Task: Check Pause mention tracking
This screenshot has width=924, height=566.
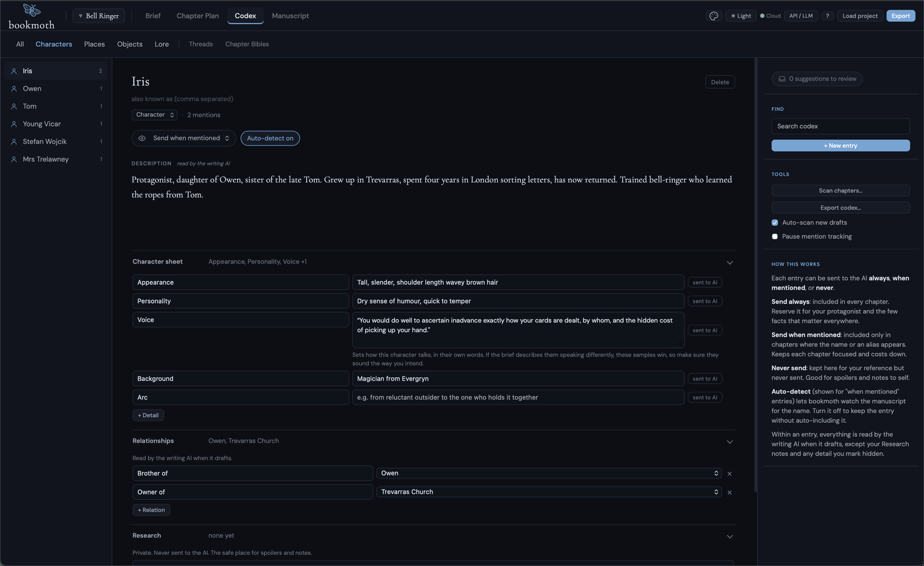Action: coord(775,236)
